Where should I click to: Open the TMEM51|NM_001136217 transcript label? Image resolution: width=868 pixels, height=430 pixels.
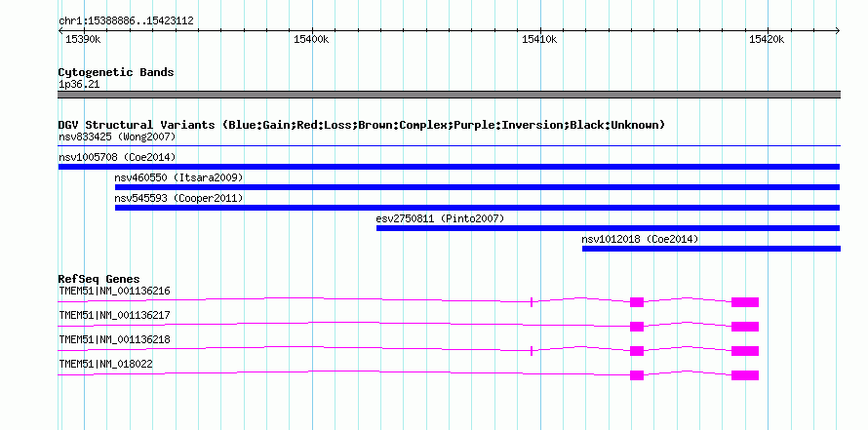[x=114, y=315]
